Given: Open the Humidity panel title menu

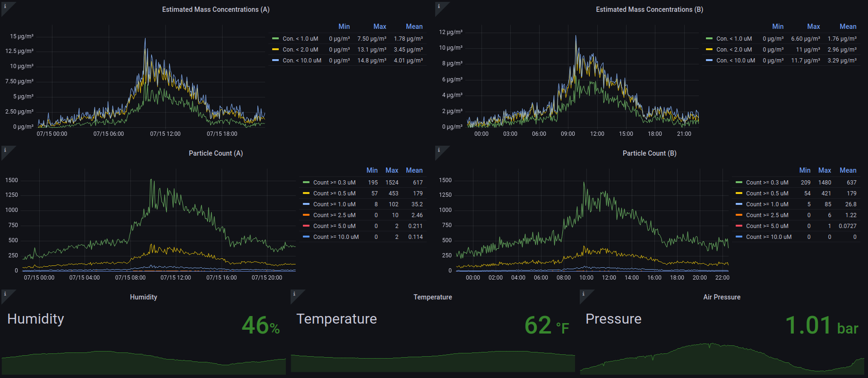Looking at the screenshot, I should 144,297.
